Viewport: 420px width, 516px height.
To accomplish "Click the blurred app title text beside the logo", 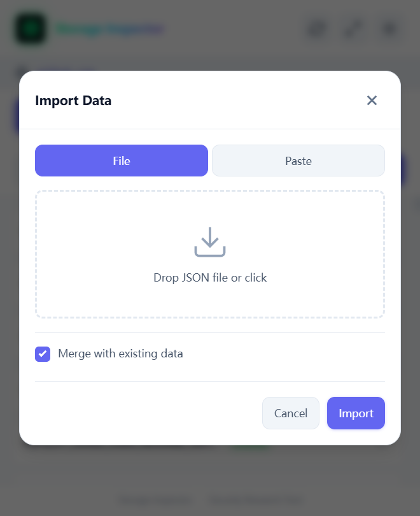I will pyautogui.click(x=109, y=29).
